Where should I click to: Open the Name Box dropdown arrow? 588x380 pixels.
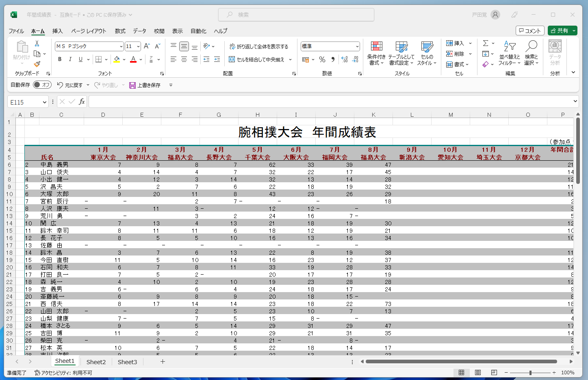point(44,102)
